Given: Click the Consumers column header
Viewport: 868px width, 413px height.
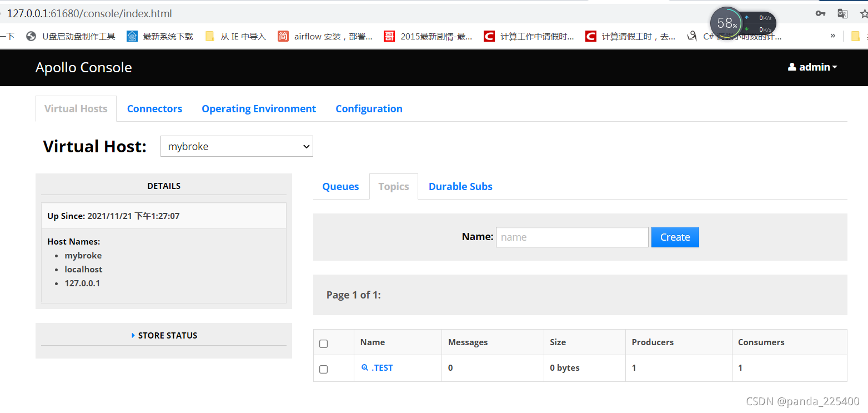Looking at the screenshot, I should click(761, 342).
